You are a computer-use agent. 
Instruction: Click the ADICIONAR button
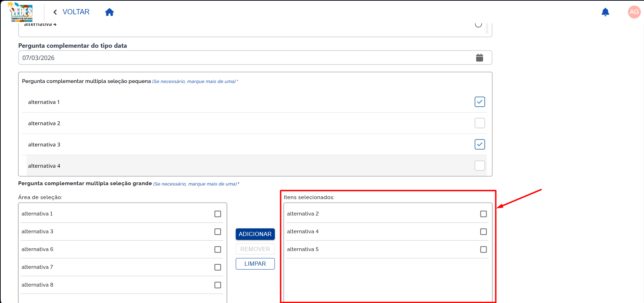tap(255, 234)
